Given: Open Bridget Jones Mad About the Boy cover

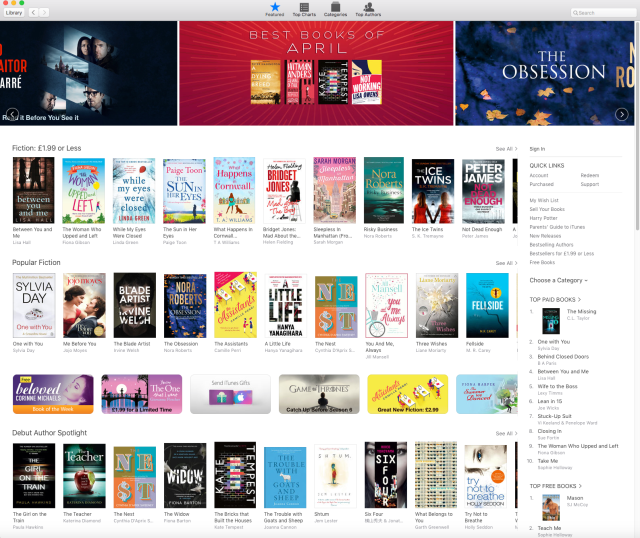Looking at the screenshot, I should 284,191.
